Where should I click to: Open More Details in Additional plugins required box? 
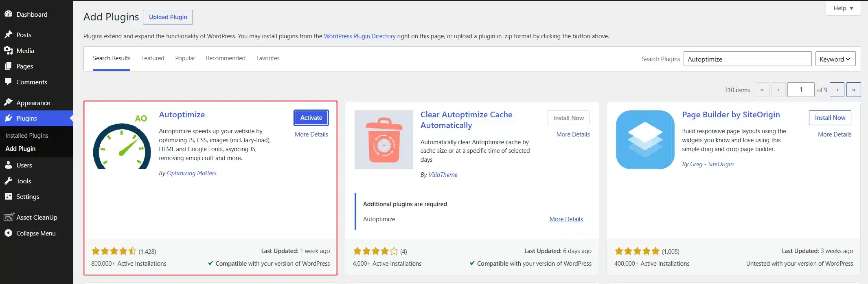[566, 219]
